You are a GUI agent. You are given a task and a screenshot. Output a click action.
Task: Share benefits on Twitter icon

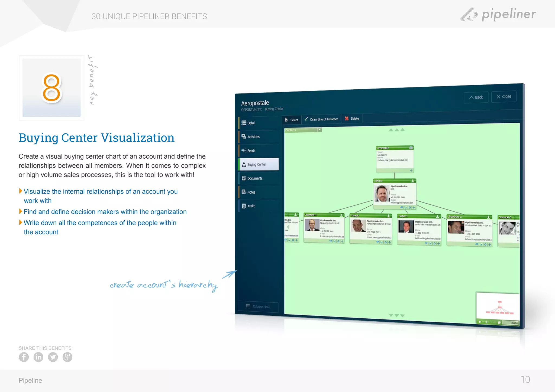(x=53, y=357)
